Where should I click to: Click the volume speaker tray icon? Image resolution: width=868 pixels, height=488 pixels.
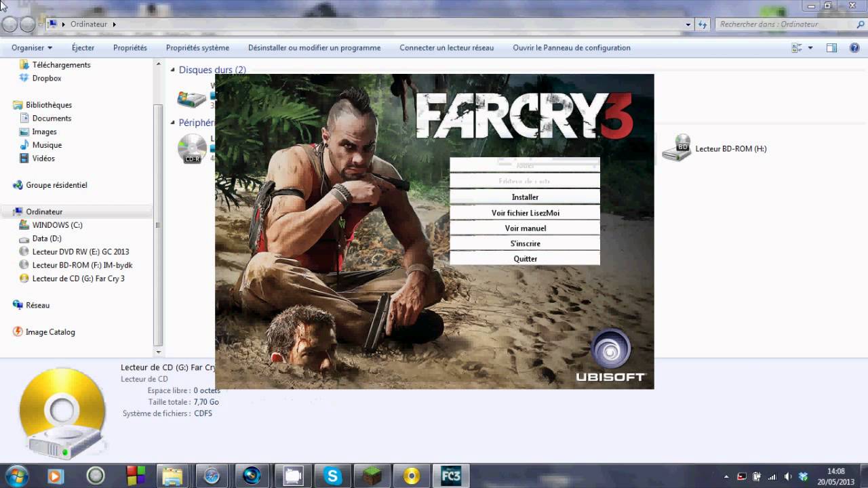788,476
